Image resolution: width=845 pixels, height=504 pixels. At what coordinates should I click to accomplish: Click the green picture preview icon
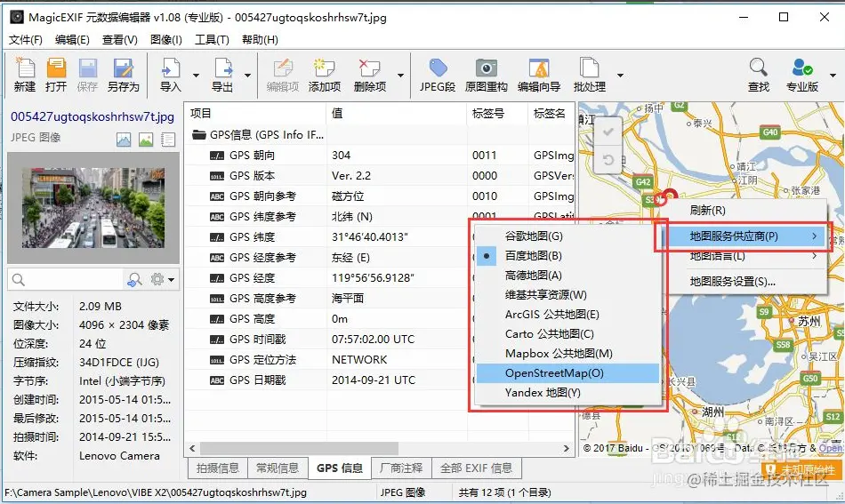point(146,140)
